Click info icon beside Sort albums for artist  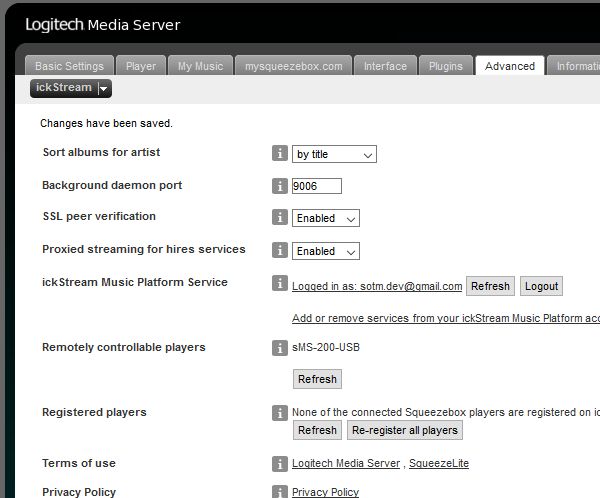pyautogui.click(x=280, y=154)
